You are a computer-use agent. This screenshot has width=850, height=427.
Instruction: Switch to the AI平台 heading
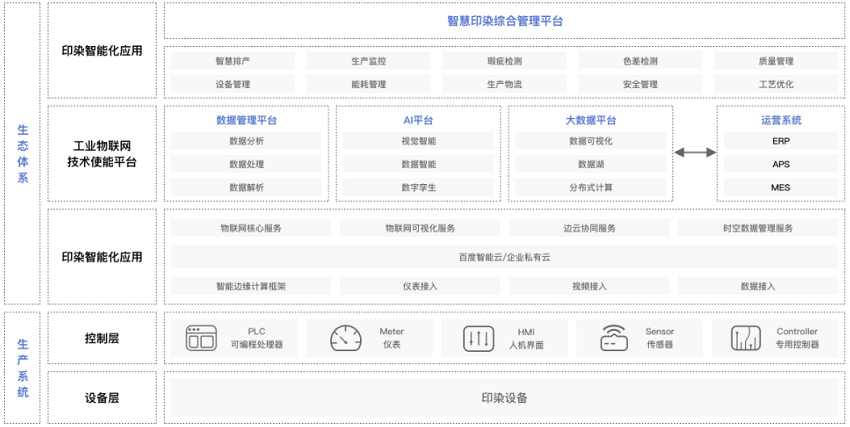[418, 120]
